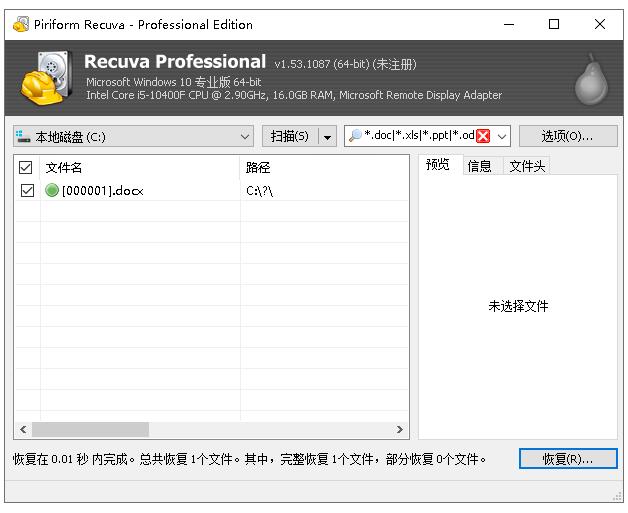Click the magnifier icon in filter box
This screenshot has height=513, width=628.
click(355, 136)
